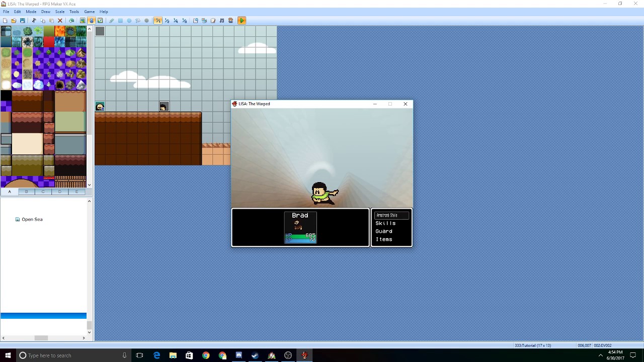Switch to Event editing mode

coord(92,21)
